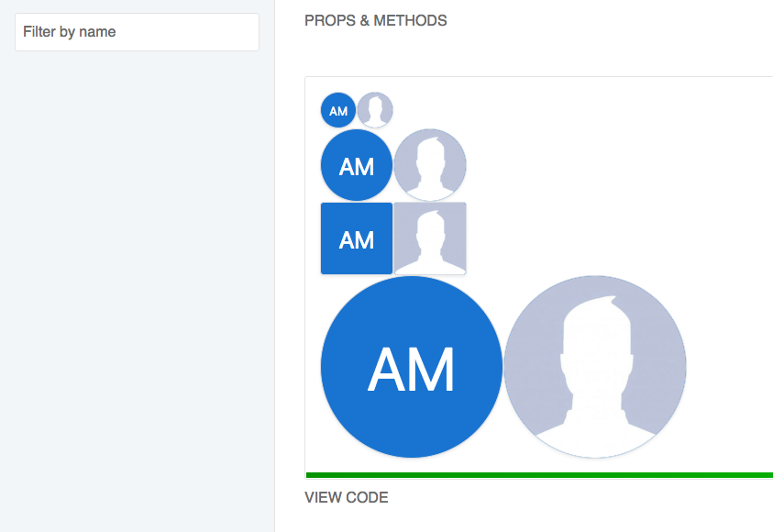The width and height of the screenshot is (773, 532).
Task: Click the Filter by name input field
Action: click(137, 32)
